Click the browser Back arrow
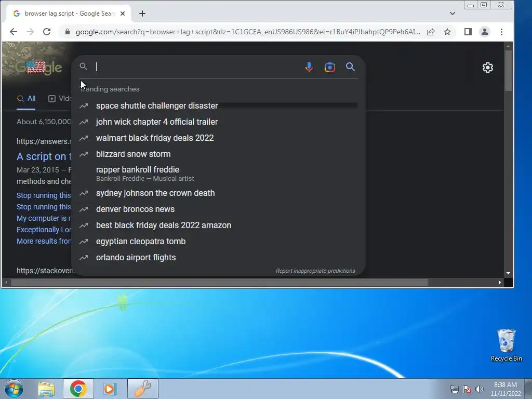 pyautogui.click(x=13, y=32)
